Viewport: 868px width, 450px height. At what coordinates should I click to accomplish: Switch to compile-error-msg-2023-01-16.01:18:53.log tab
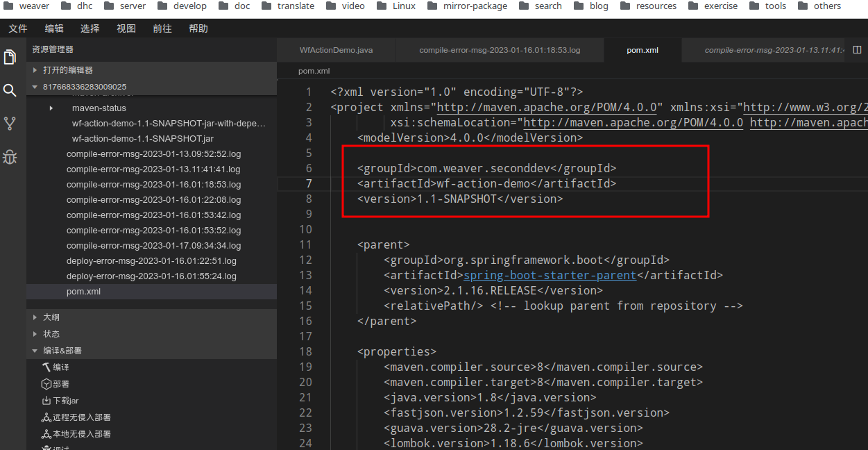pyautogui.click(x=500, y=50)
